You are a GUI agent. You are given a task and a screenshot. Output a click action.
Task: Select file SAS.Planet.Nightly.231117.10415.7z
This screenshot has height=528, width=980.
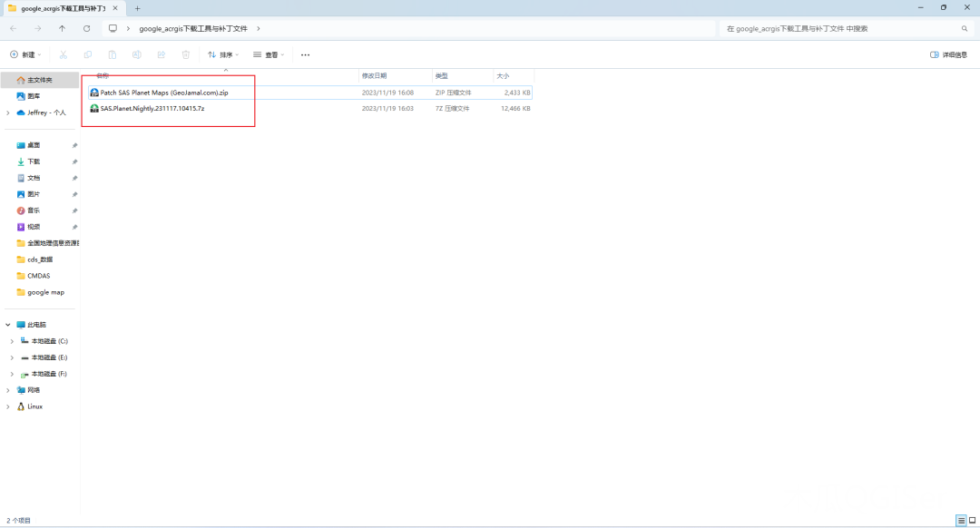click(152, 108)
